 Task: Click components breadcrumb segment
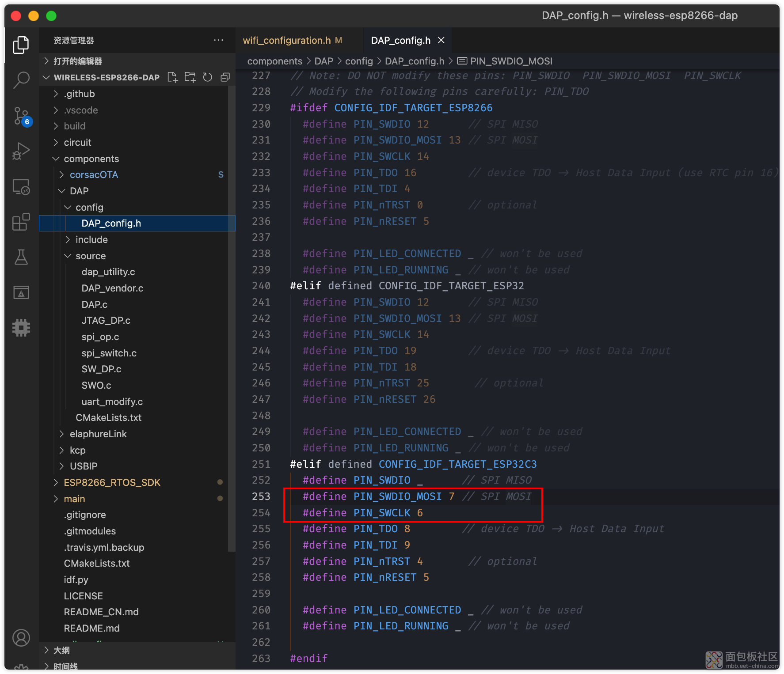click(274, 61)
